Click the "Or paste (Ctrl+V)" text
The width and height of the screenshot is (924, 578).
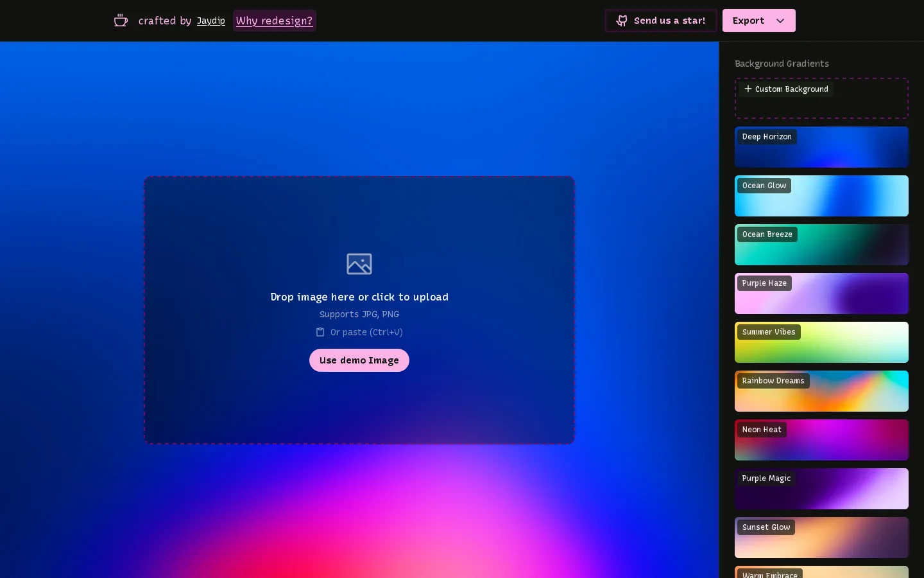[366, 332]
